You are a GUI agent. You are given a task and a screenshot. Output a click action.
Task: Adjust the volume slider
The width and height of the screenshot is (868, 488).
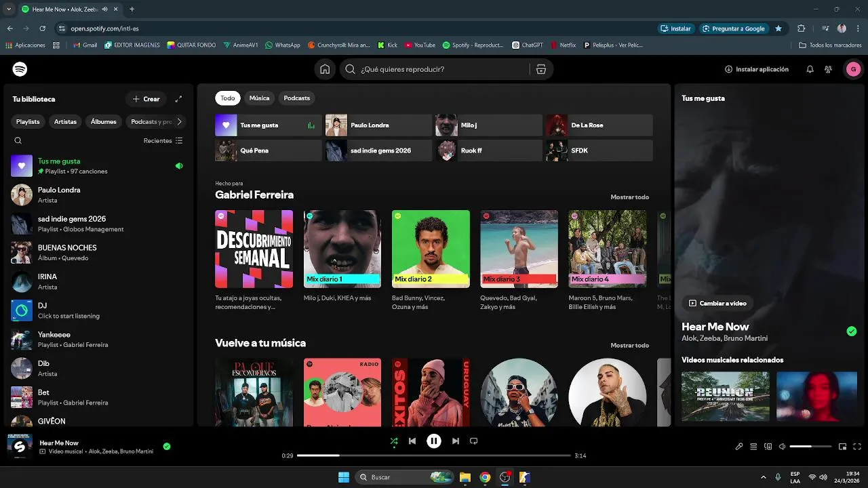click(x=810, y=447)
